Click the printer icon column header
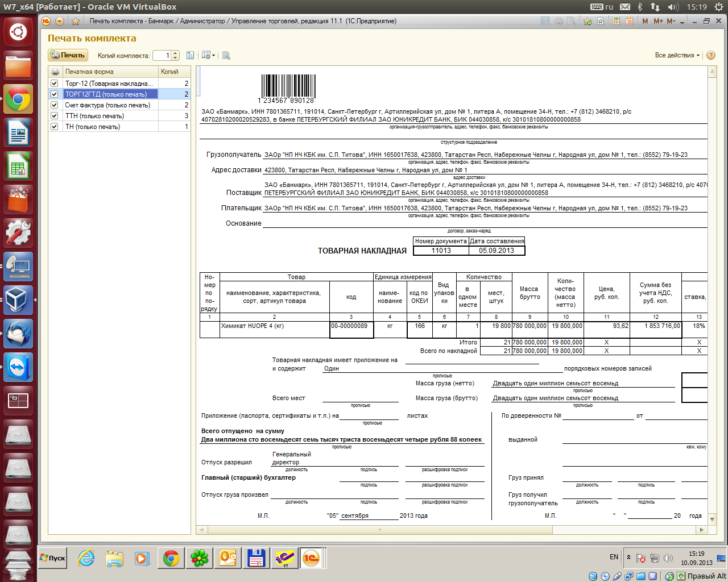Image resolution: width=728 pixels, height=582 pixels. (x=55, y=72)
